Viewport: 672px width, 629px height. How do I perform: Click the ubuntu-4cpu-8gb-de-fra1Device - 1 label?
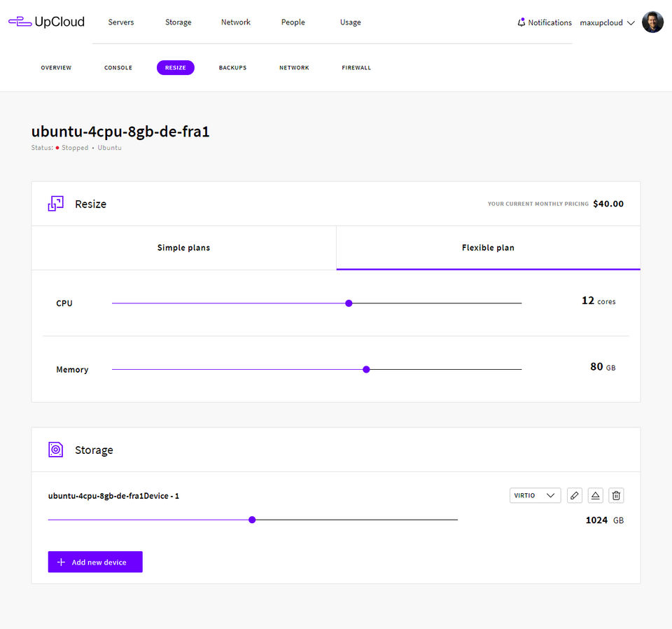pos(113,496)
